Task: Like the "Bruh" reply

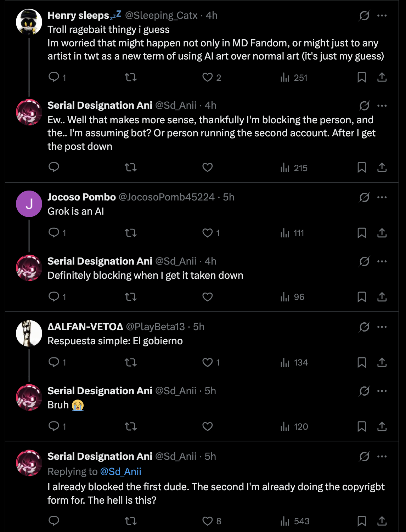Action: point(208,426)
